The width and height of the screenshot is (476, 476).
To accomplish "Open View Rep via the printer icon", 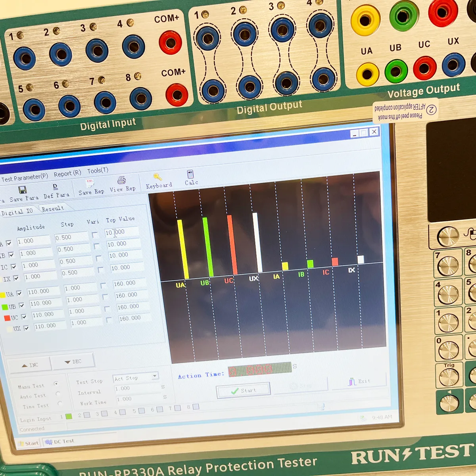I will click(122, 180).
